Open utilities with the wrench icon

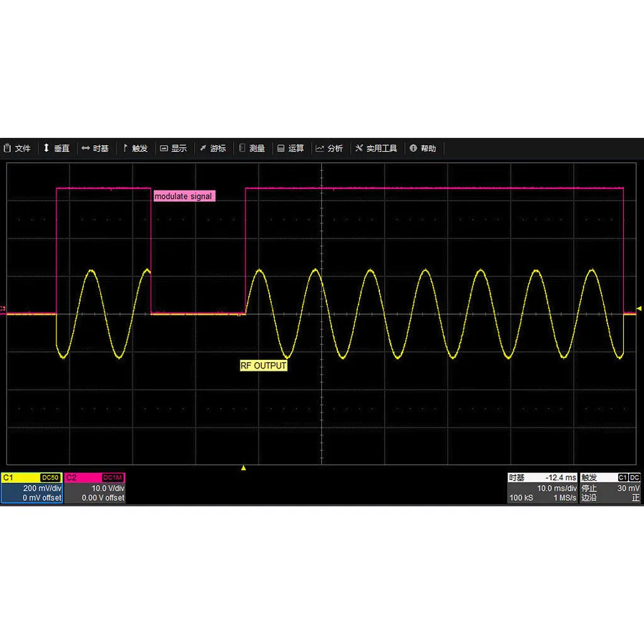pos(376,148)
